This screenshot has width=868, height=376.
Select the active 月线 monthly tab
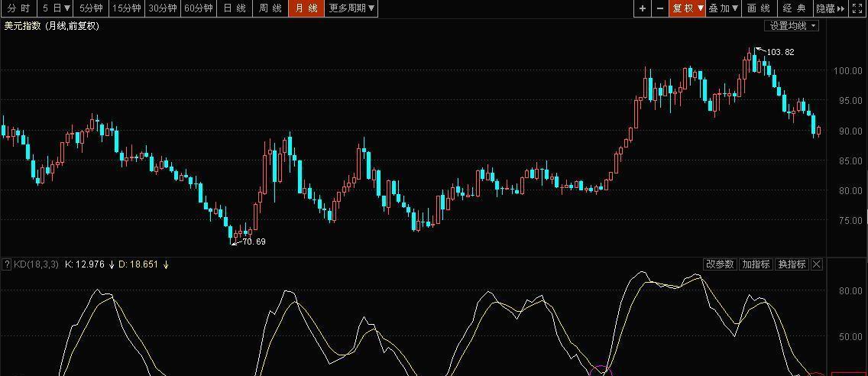click(x=306, y=8)
